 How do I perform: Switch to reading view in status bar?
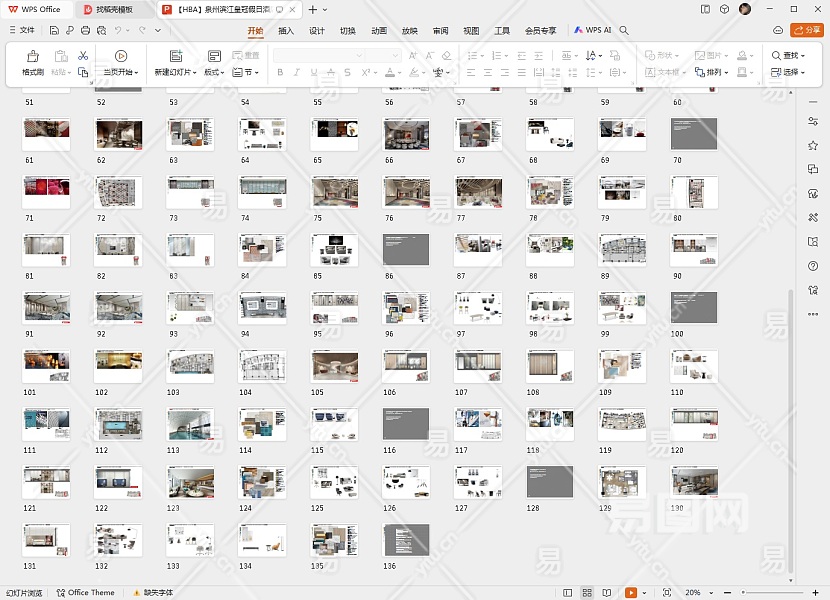pos(608,593)
